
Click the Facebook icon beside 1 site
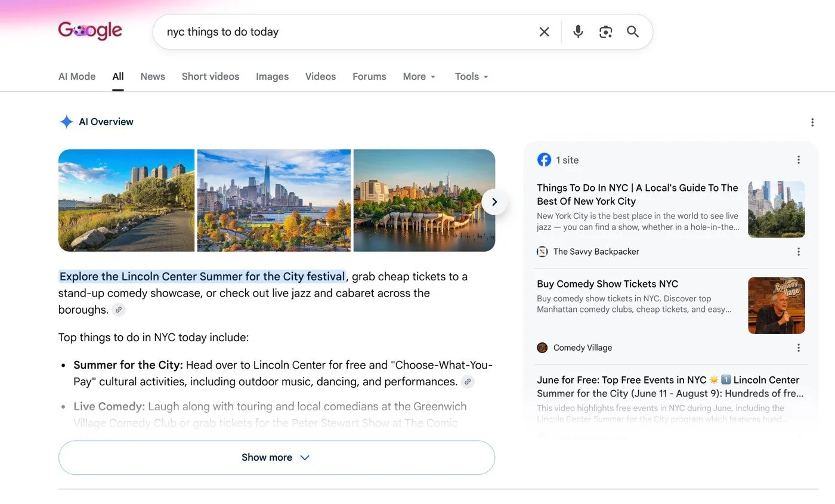tap(544, 160)
